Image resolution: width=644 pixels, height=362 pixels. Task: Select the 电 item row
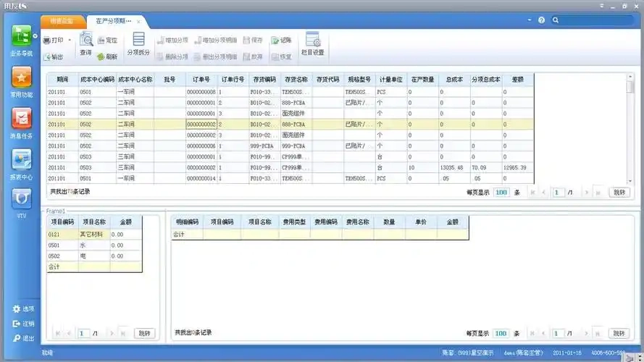[x=94, y=256]
